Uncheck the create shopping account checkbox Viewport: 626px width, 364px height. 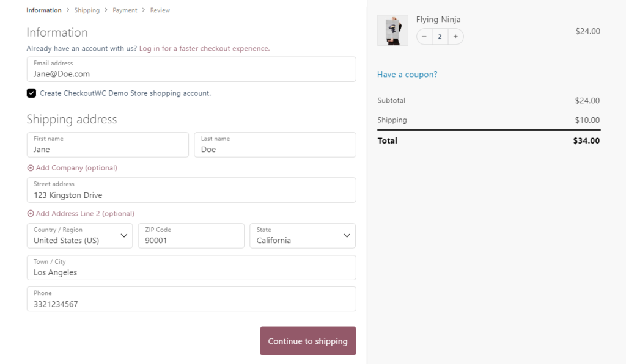coord(31,93)
